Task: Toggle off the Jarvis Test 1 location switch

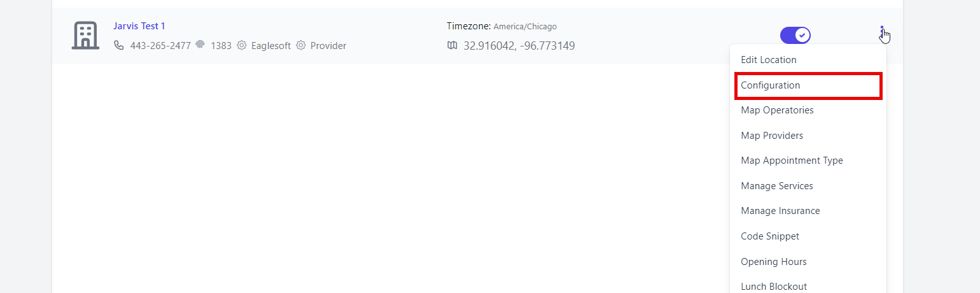Action: [x=795, y=35]
